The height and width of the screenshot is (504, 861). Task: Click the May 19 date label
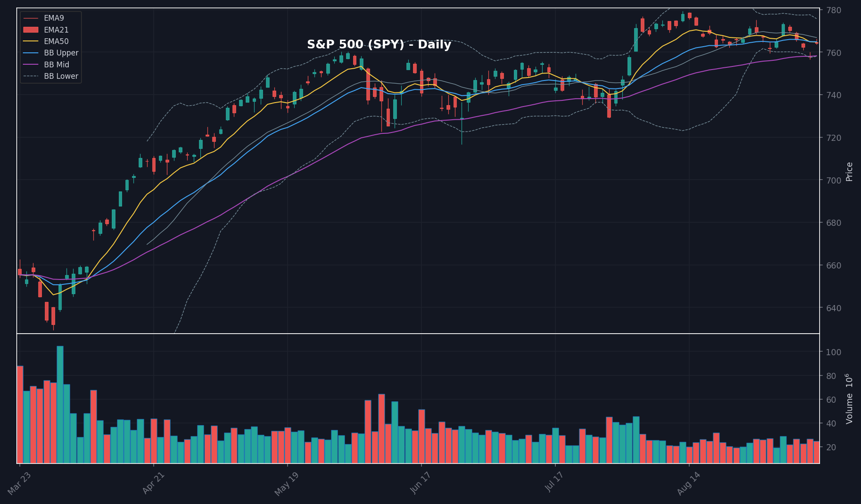(287, 484)
